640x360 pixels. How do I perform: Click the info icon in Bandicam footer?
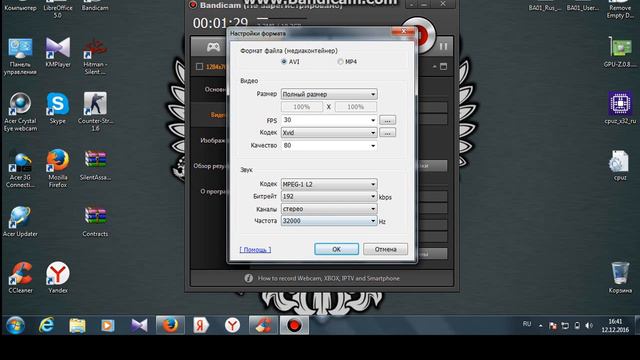point(248,278)
